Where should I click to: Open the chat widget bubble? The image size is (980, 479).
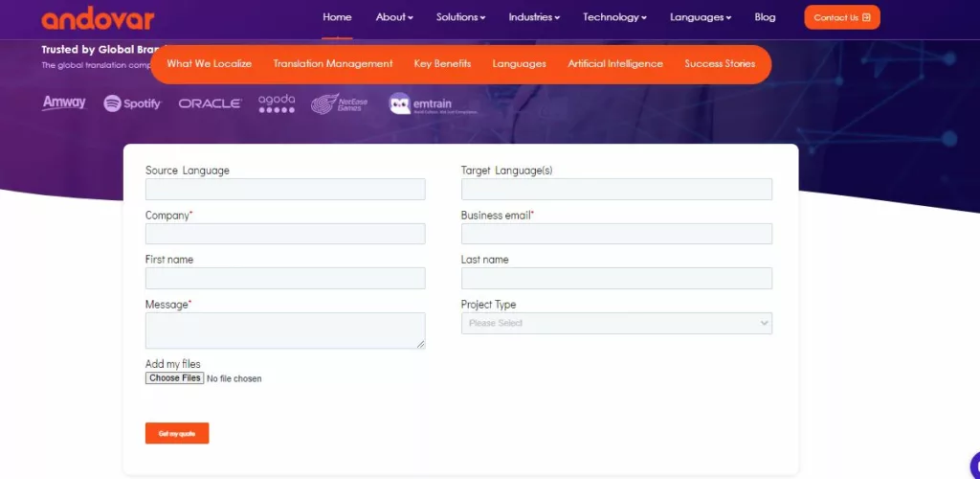tap(975, 466)
